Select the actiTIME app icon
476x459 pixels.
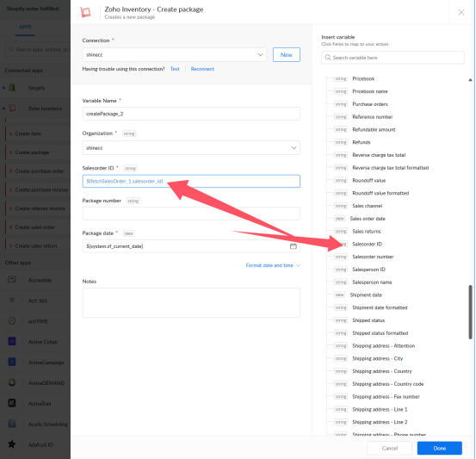[12, 321]
